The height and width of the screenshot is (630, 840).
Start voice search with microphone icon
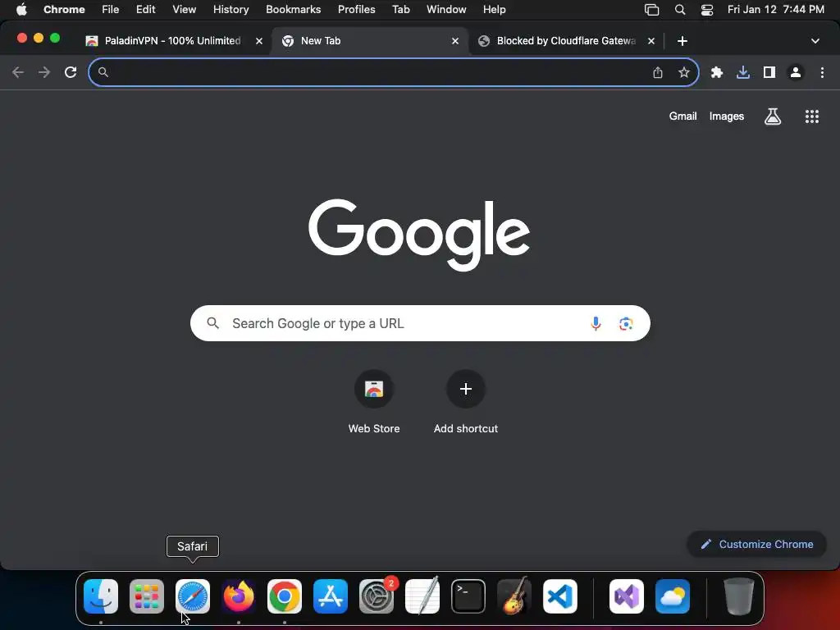(596, 323)
